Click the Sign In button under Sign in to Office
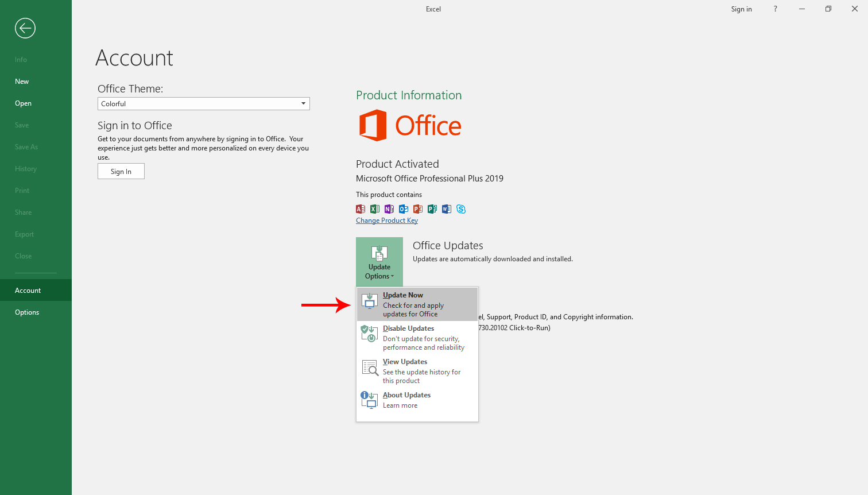The width and height of the screenshot is (868, 495). [x=121, y=171]
